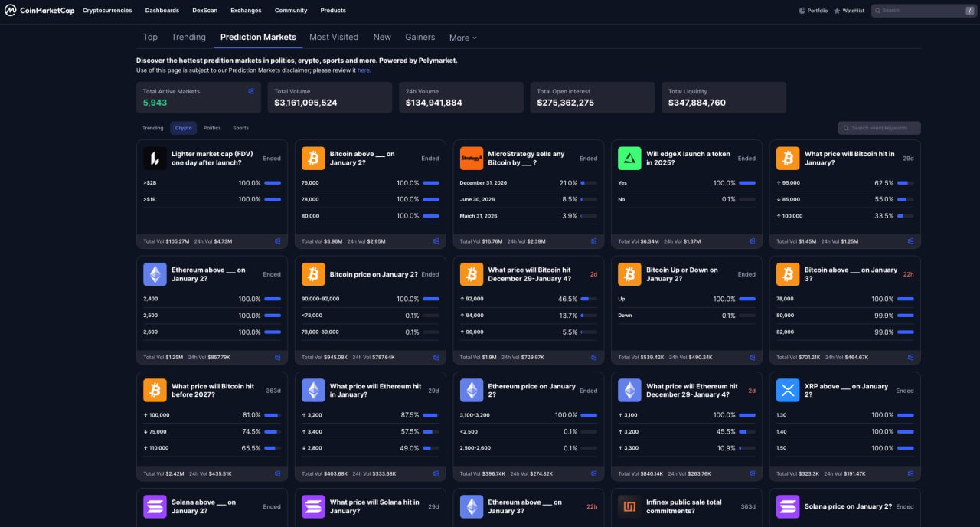Switch to the Gainers tab
980x527 pixels.
coord(420,37)
